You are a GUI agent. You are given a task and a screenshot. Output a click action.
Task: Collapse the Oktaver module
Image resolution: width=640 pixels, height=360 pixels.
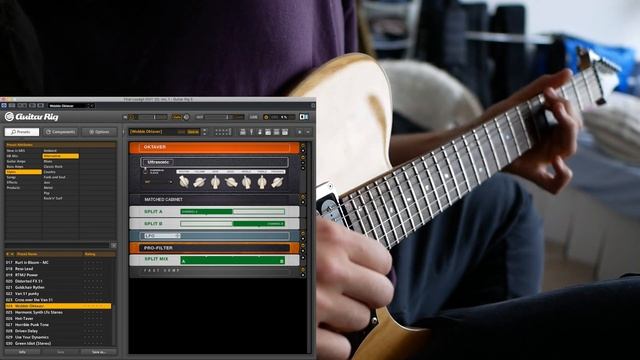[x=303, y=151]
